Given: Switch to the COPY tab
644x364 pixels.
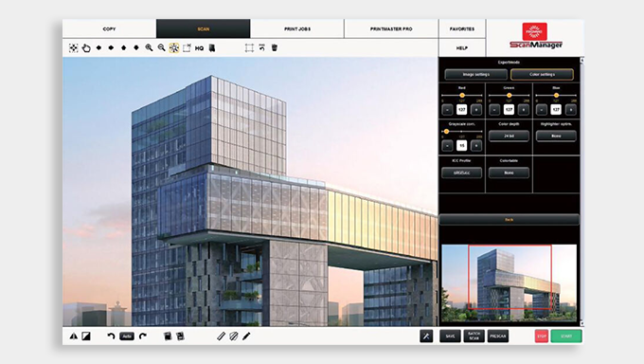Looking at the screenshot, I should pos(109,28).
